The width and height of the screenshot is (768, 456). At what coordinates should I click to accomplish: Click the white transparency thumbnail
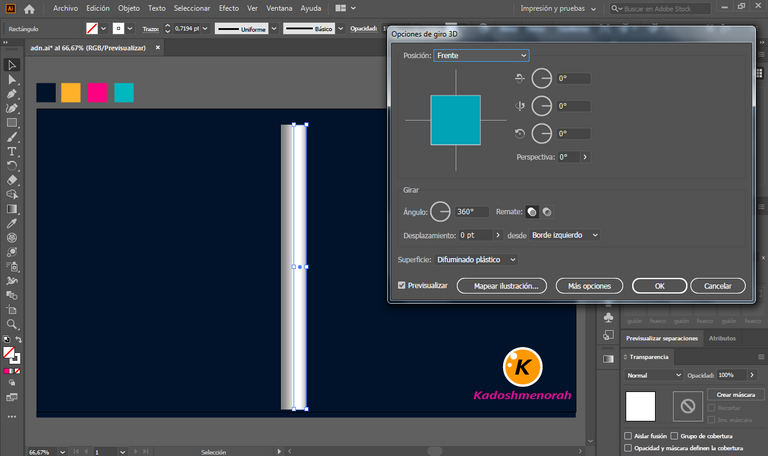tap(640, 406)
